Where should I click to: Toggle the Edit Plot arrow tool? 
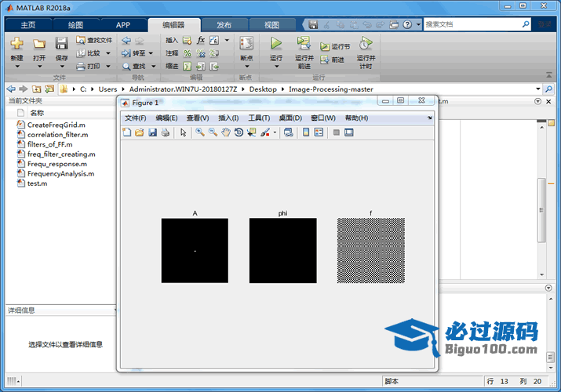pos(184,132)
